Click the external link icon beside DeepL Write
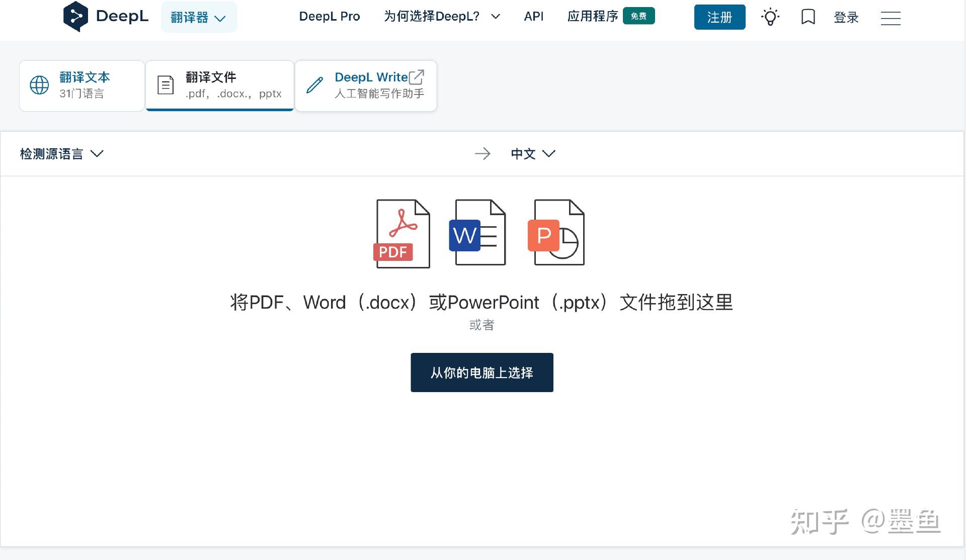 [x=417, y=77]
